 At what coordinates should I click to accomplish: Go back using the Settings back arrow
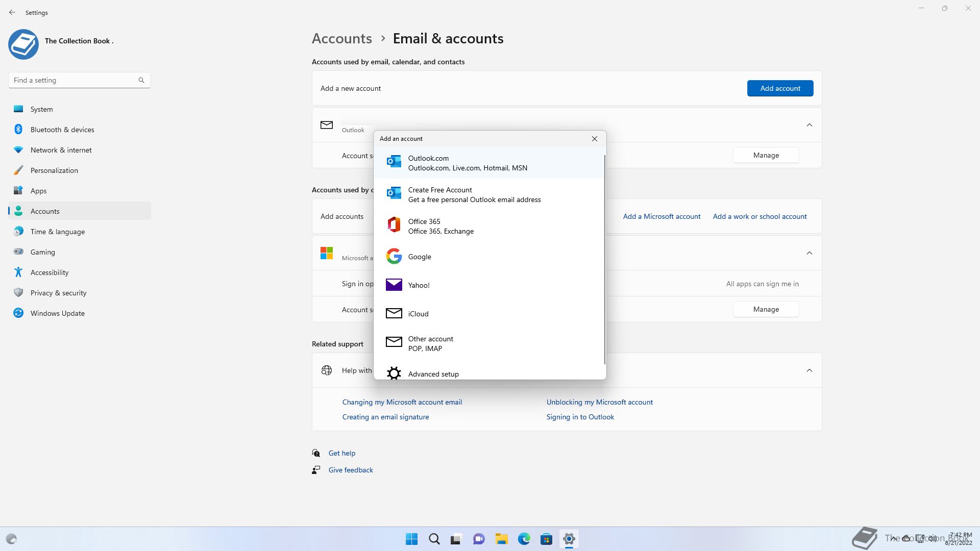[12, 12]
